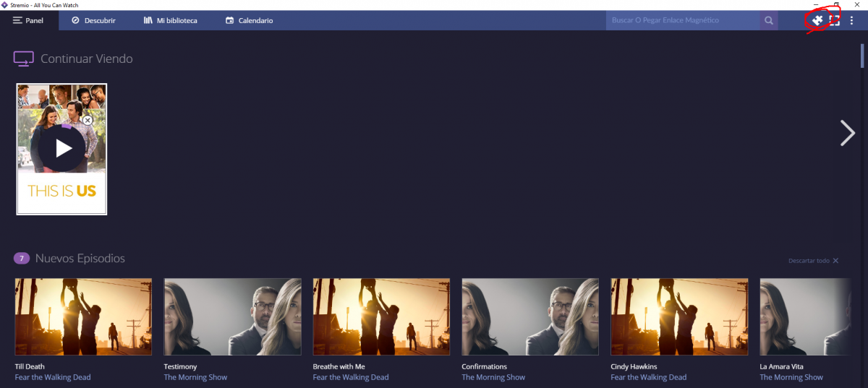Click Fear the Walking Dead under Till Death
This screenshot has width=868, height=388.
pos(53,377)
